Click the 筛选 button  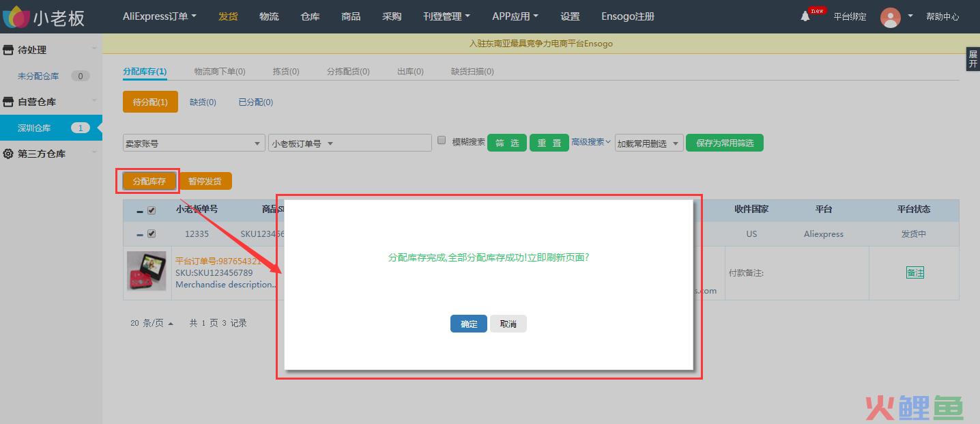(507, 143)
